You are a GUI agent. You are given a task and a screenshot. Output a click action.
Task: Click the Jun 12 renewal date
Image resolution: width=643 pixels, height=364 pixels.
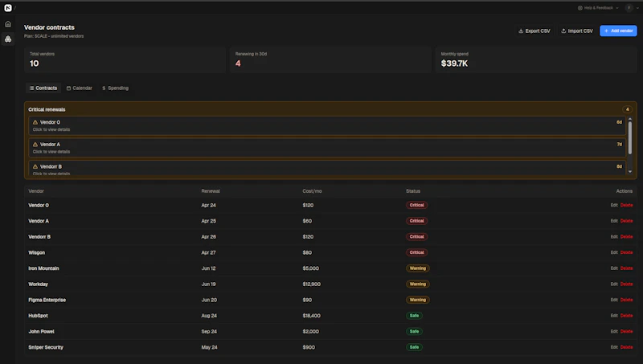[208, 268]
